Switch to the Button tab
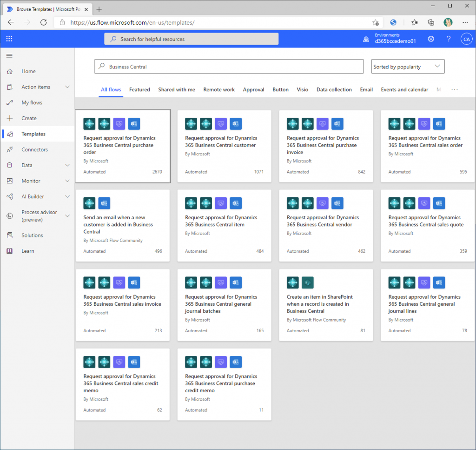The height and width of the screenshot is (450, 476). 280,90
